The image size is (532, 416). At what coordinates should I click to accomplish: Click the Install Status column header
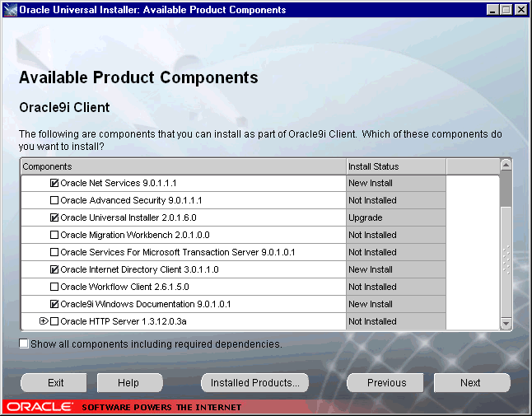(396, 166)
